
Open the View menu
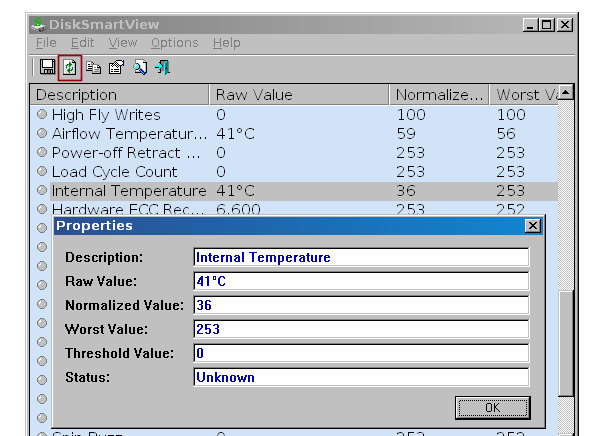[x=122, y=42]
